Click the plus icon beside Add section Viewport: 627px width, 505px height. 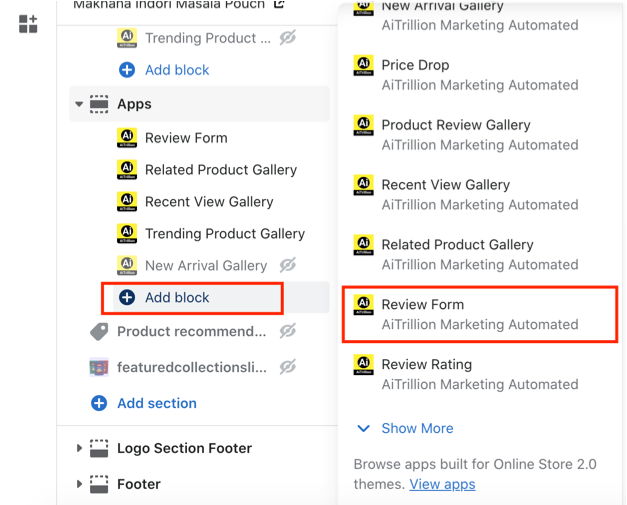99,403
